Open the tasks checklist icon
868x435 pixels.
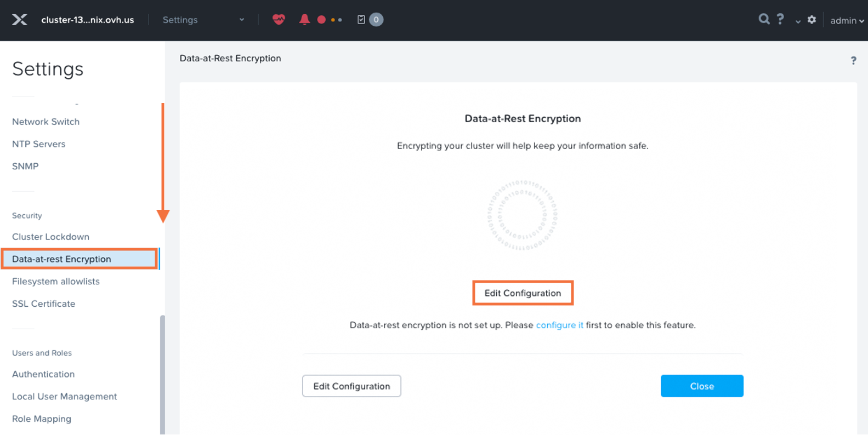pyautogui.click(x=361, y=20)
